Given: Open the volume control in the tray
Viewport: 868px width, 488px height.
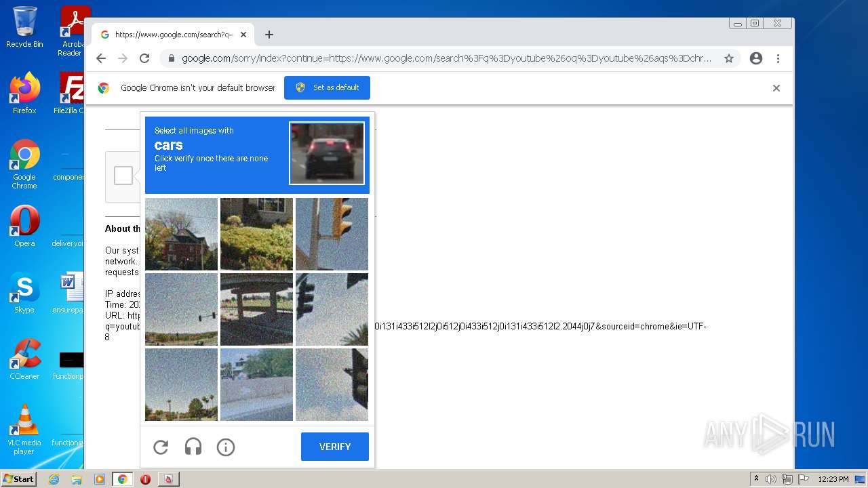Looking at the screenshot, I should [x=771, y=479].
